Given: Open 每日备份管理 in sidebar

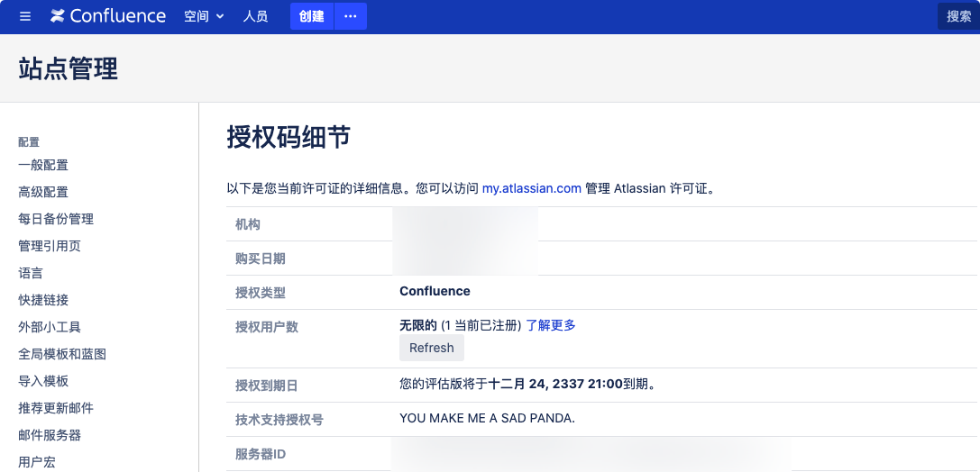Looking at the screenshot, I should pyautogui.click(x=56, y=219).
